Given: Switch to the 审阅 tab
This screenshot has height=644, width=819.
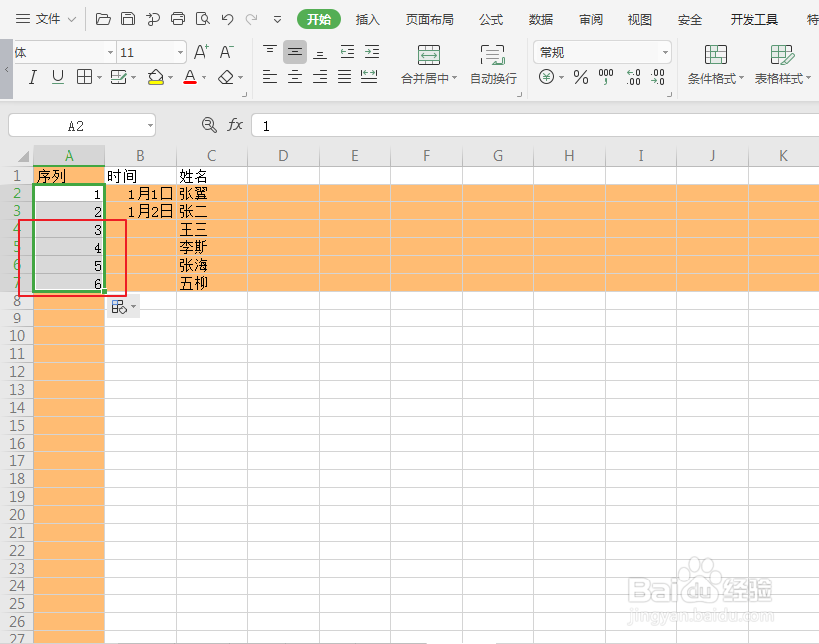Looking at the screenshot, I should click(x=591, y=20).
